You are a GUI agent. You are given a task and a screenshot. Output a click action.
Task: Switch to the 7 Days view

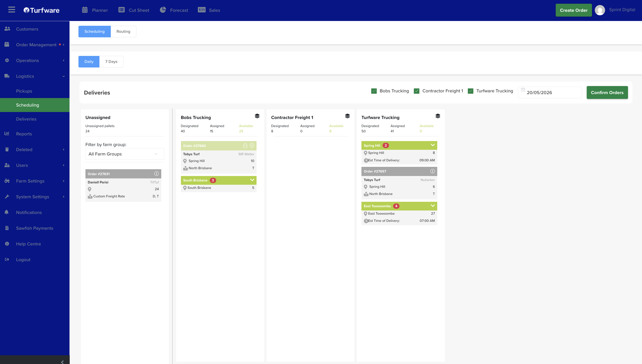[111, 62]
